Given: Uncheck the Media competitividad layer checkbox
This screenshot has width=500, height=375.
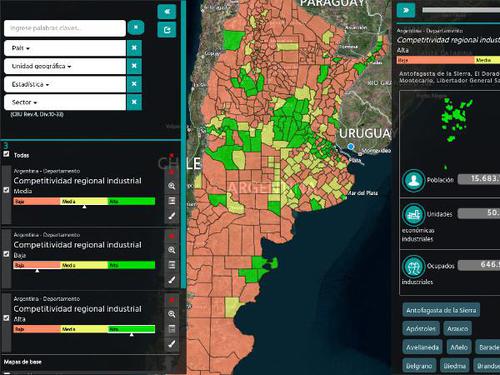Looking at the screenshot, I should (x=6, y=190).
